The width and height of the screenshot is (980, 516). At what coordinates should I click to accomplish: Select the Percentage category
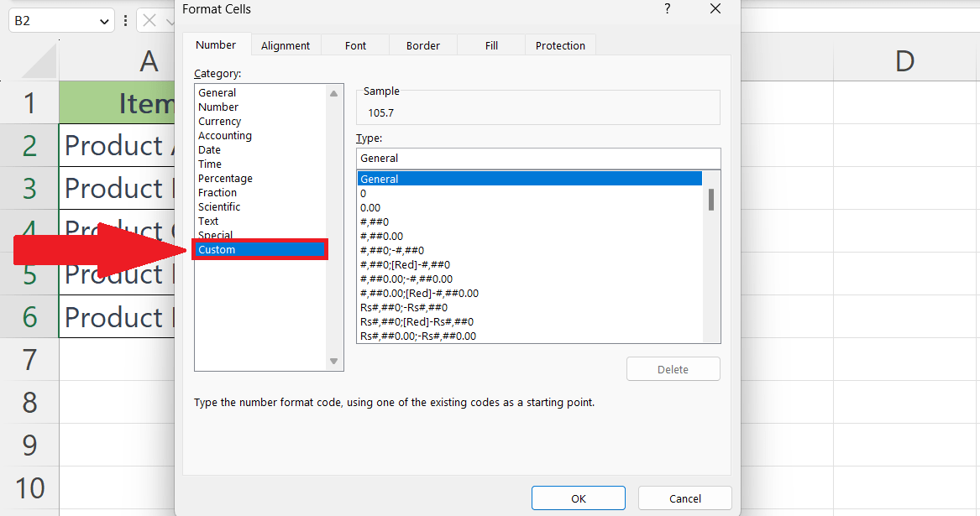(x=225, y=178)
